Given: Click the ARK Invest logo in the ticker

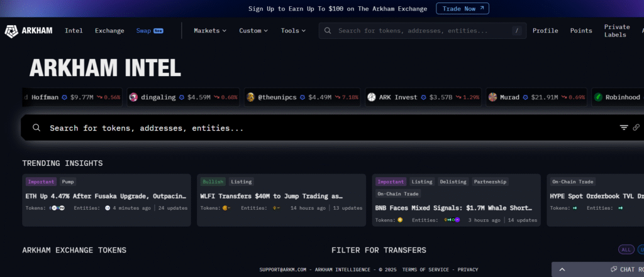Looking at the screenshot, I should coord(371,97).
